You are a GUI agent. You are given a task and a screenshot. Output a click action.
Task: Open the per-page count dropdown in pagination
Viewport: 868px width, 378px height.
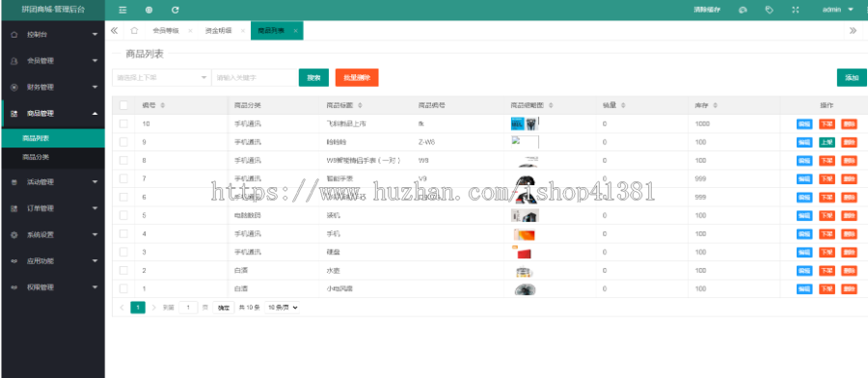pos(282,308)
